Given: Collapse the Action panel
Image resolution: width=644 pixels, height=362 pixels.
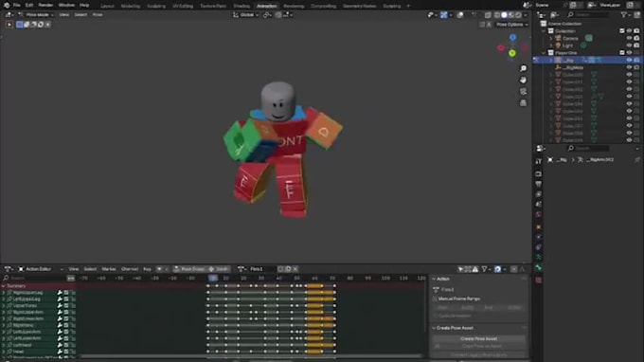Looking at the screenshot, I should (x=434, y=279).
